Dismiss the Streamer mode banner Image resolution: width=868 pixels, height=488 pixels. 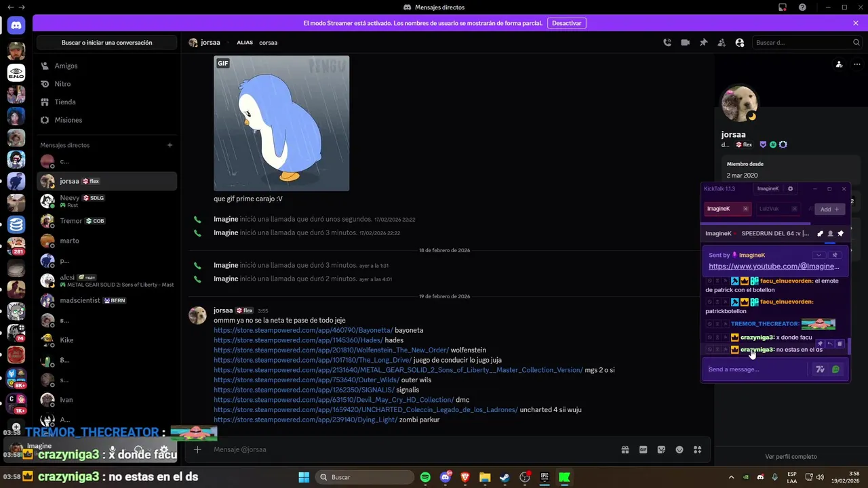856,23
